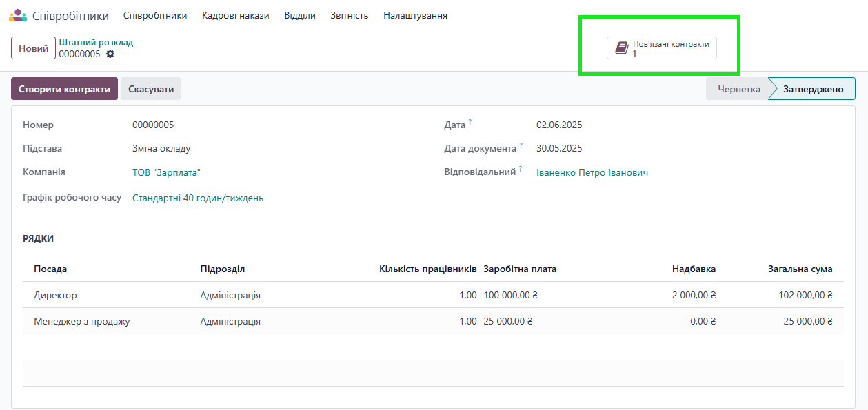Select the Чернетка status stage

738,89
